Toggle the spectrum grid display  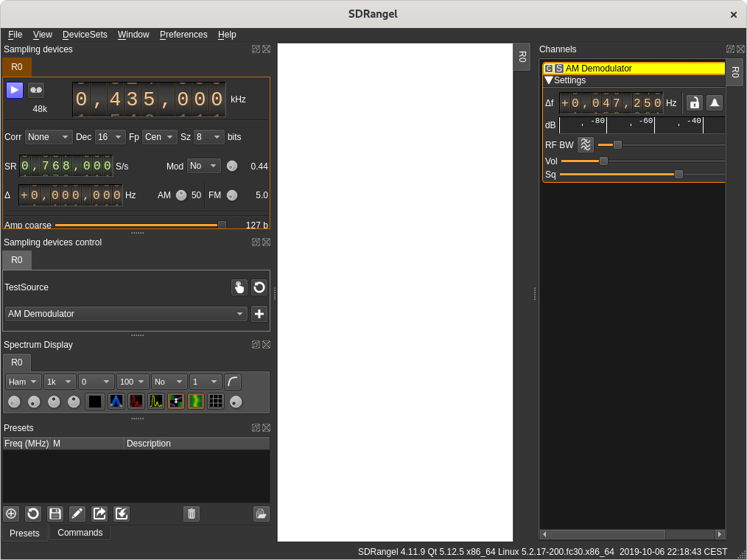pos(216,402)
